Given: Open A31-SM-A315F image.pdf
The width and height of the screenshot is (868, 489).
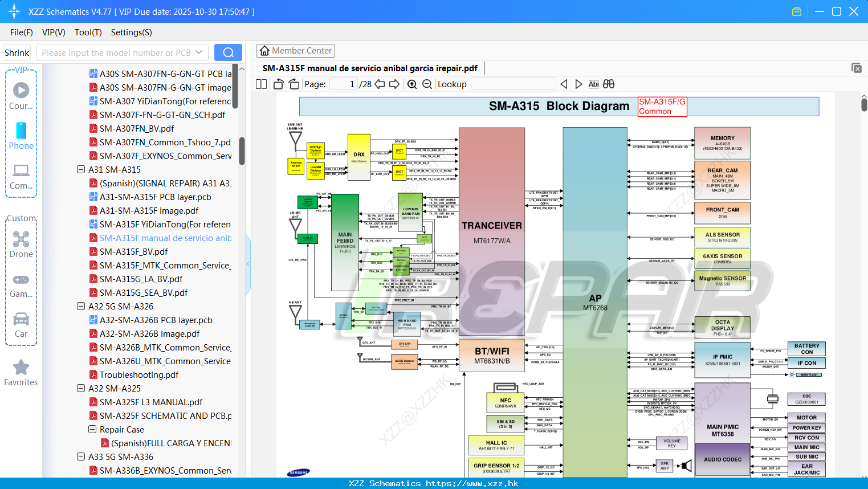Looking at the screenshot, I should [149, 210].
